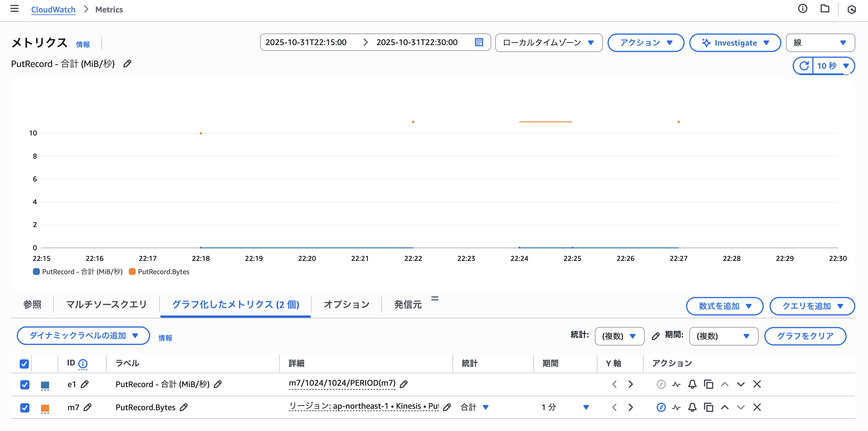868x431 pixels.
Task: Open the calendar date picker icon
Action: (479, 42)
